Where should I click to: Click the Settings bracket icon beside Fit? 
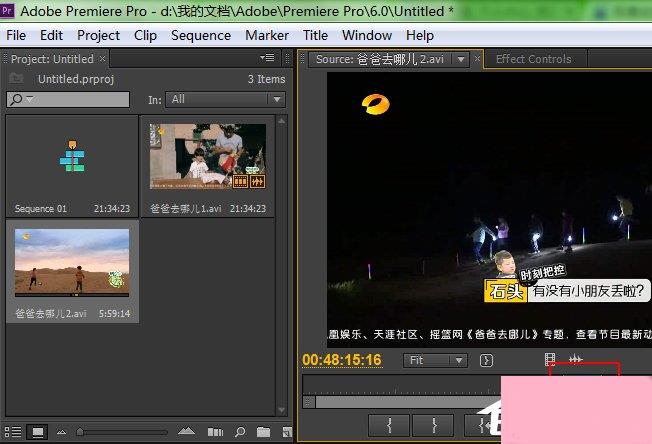tap(486, 360)
